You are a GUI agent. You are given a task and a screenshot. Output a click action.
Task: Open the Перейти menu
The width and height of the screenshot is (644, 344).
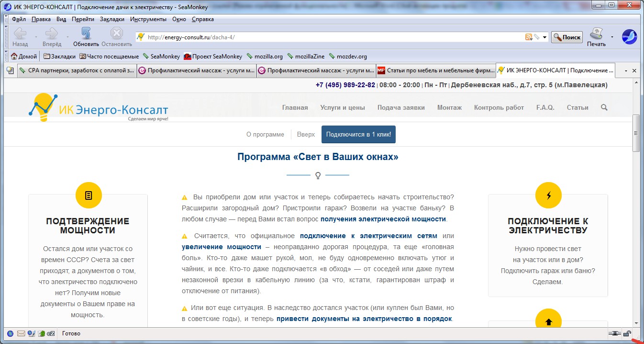83,19
